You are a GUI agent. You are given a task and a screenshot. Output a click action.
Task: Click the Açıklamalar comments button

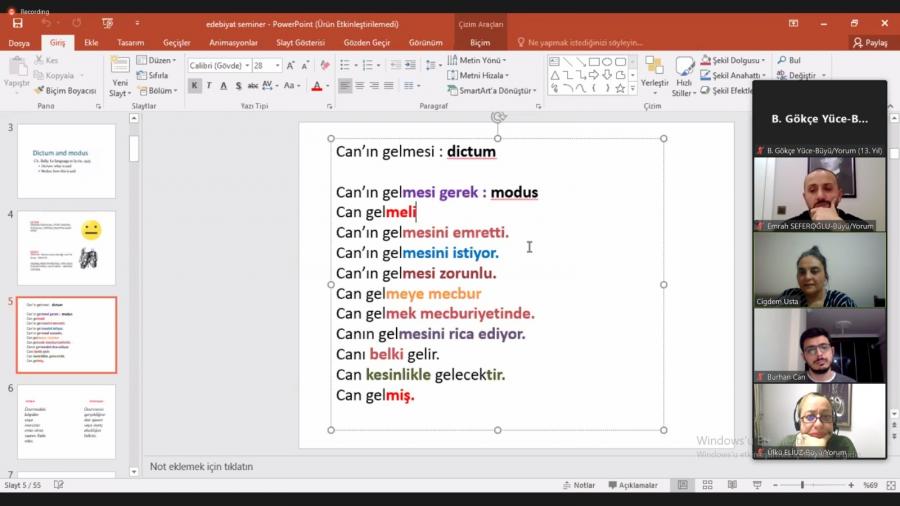(x=631, y=485)
